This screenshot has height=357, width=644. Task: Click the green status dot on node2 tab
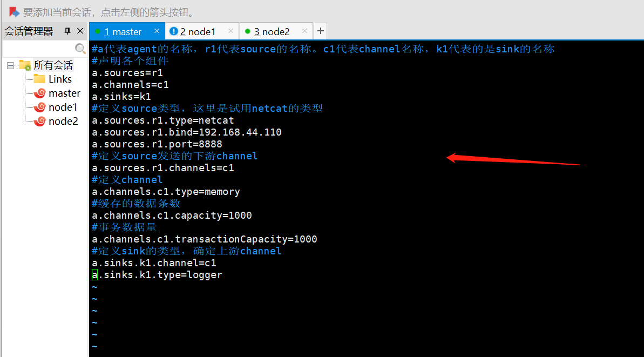pos(248,31)
